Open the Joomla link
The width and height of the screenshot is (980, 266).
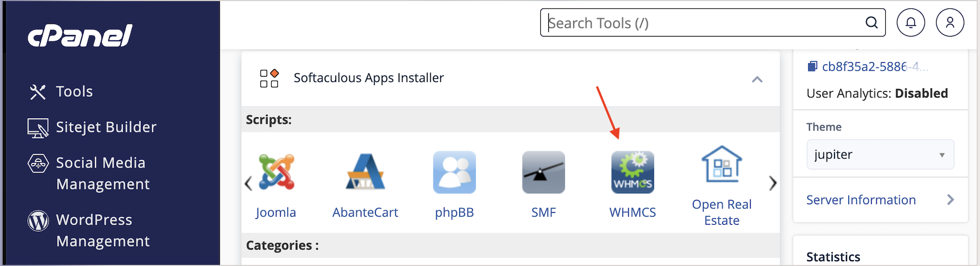coord(276,212)
